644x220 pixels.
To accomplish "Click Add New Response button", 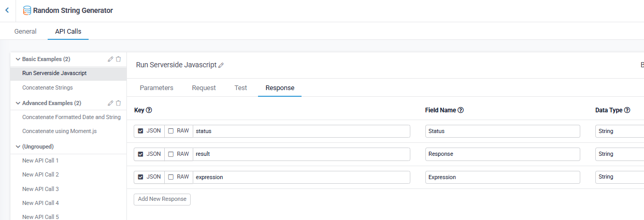I will coord(162,199).
